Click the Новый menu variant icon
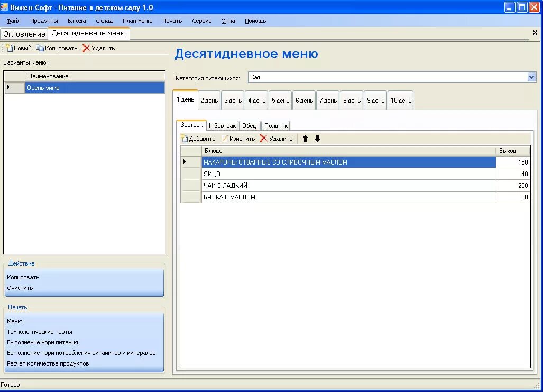 tap(10, 48)
